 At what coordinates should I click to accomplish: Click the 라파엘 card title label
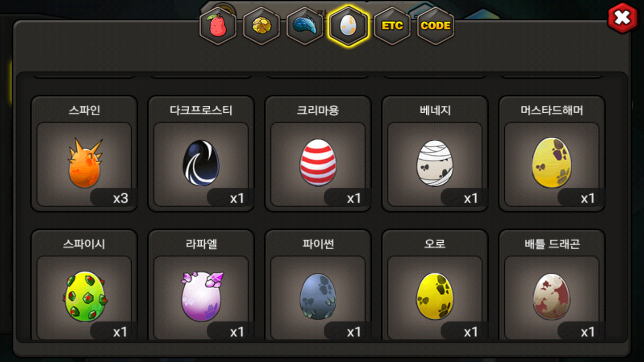[x=201, y=244]
